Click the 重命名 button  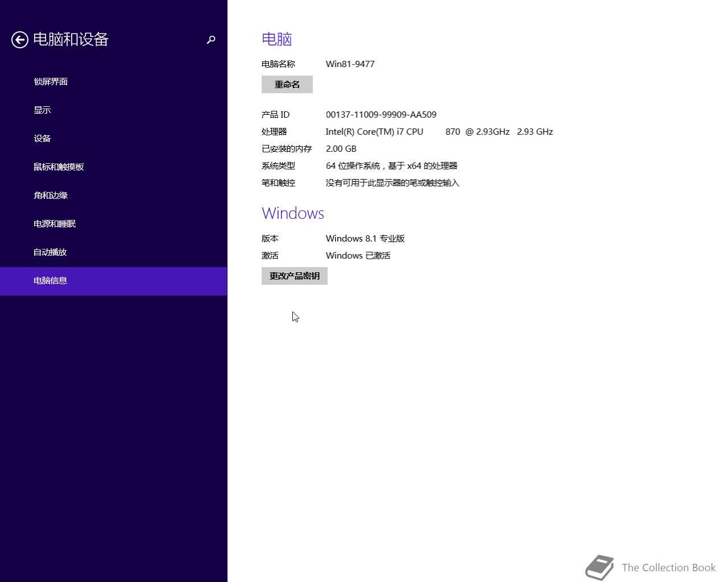coord(287,84)
